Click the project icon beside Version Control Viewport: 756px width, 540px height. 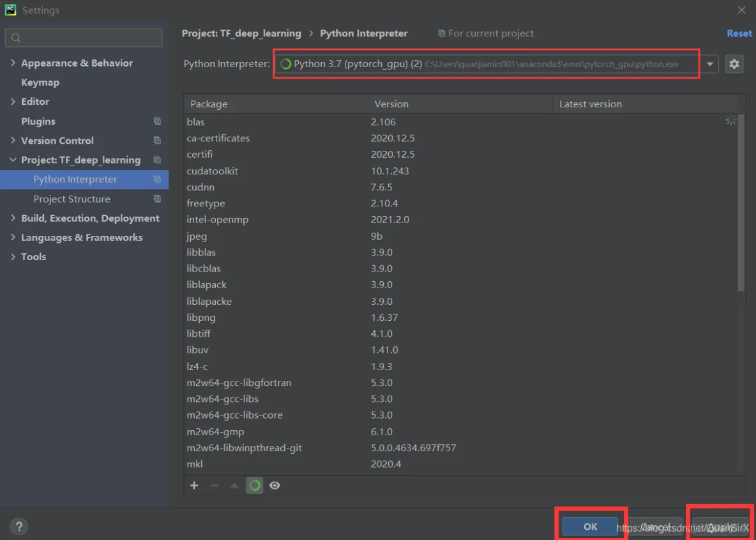point(157,141)
